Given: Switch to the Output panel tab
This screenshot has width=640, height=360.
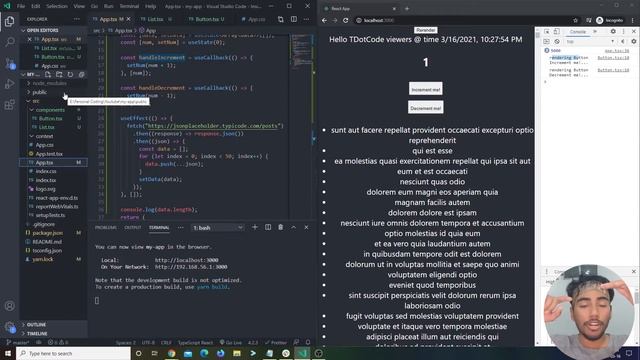Looking at the screenshot, I should click(133, 228).
